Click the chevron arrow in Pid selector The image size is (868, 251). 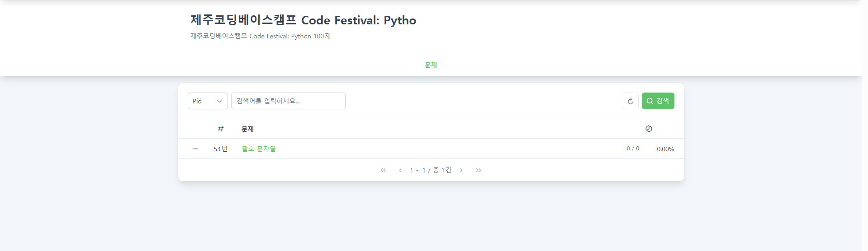pyautogui.click(x=219, y=101)
